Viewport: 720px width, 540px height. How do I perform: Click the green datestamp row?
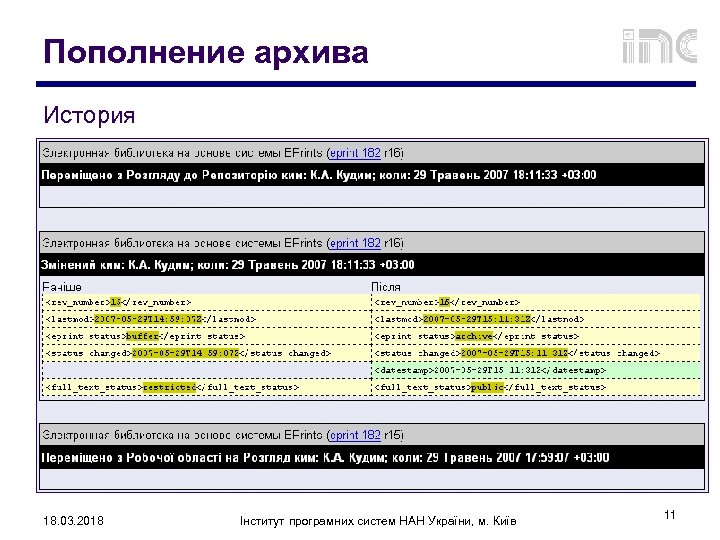536,370
